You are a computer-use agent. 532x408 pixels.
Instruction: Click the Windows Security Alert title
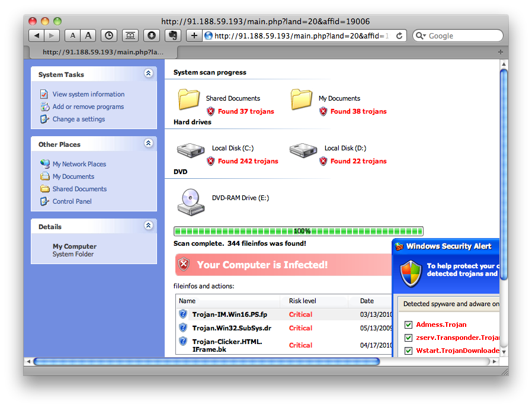click(448, 246)
